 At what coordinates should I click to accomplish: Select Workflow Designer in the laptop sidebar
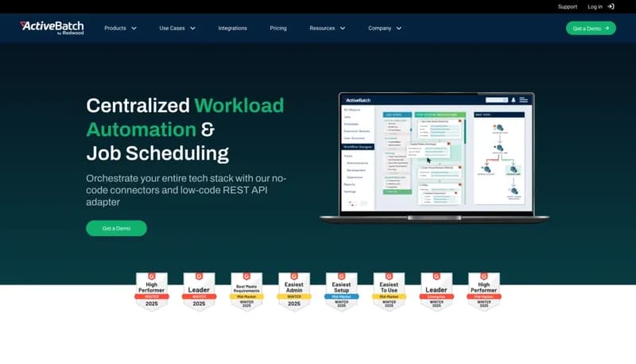coord(358,147)
